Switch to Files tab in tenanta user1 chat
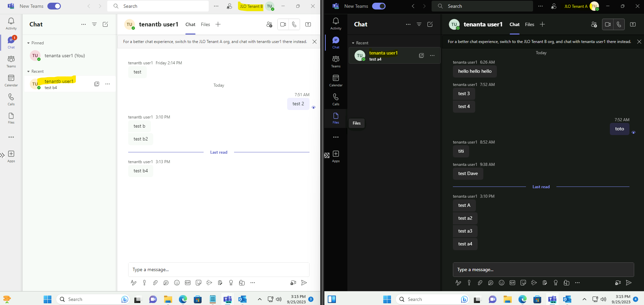Screen dimensions: 644x305 (530, 24)
